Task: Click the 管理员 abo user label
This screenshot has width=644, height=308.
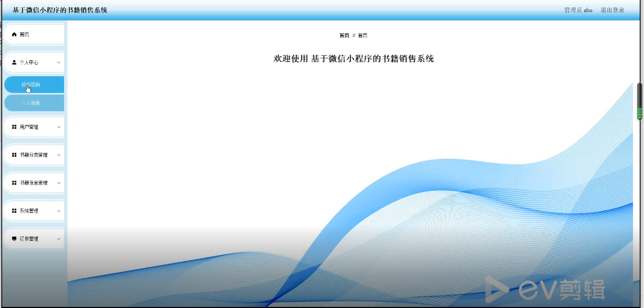Action: pyautogui.click(x=578, y=10)
